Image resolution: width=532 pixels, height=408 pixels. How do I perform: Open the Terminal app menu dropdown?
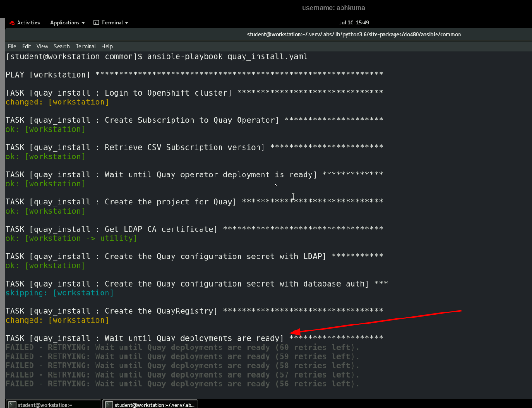tap(111, 23)
